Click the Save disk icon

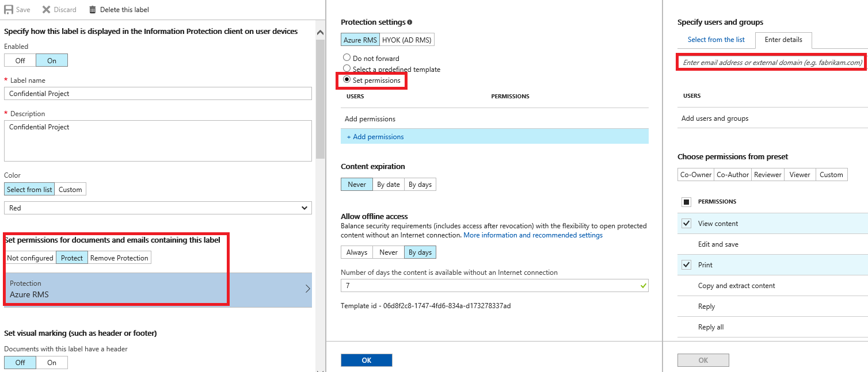(x=9, y=10)
